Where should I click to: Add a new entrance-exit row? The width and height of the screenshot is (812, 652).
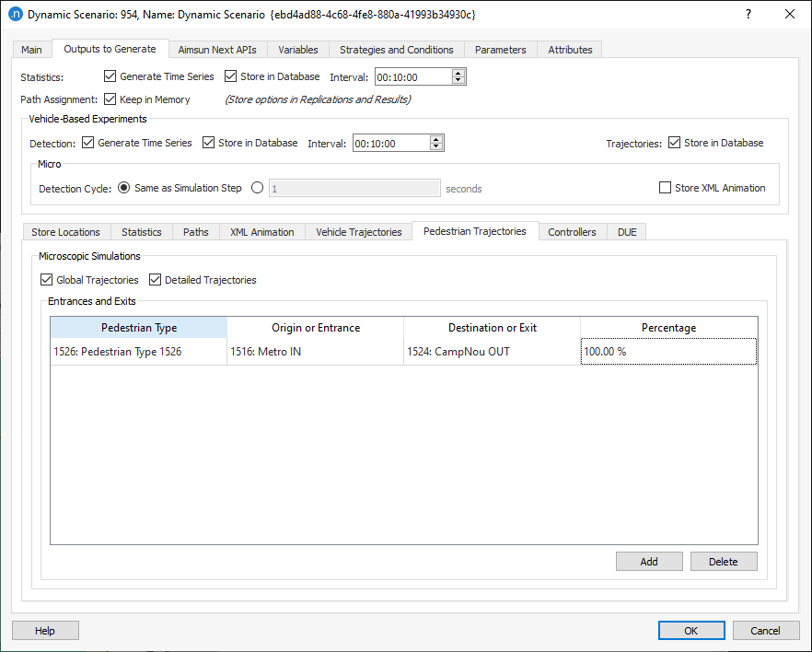[x=649, y=561]
